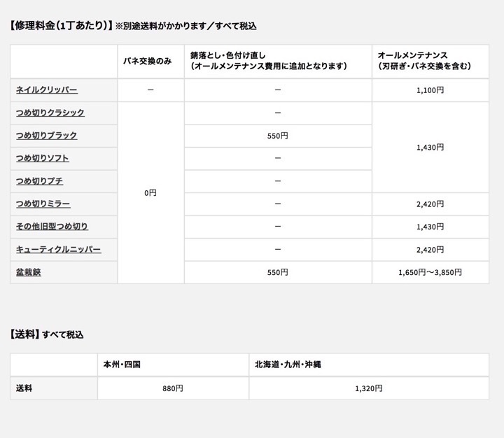Select the つめ切りプチ link
The image size is (504, 438).
click(x=39, y=181)
